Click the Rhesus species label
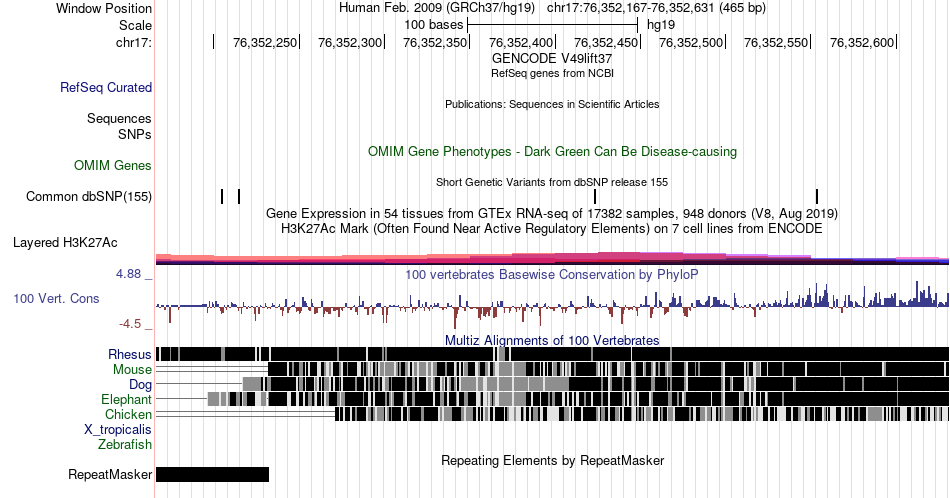This screenshot has width=950, height=498. tap(130, 354)
